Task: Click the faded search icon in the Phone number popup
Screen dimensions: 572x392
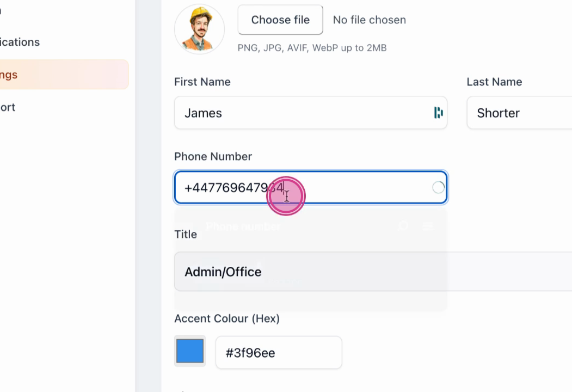Action: point(403,226)
